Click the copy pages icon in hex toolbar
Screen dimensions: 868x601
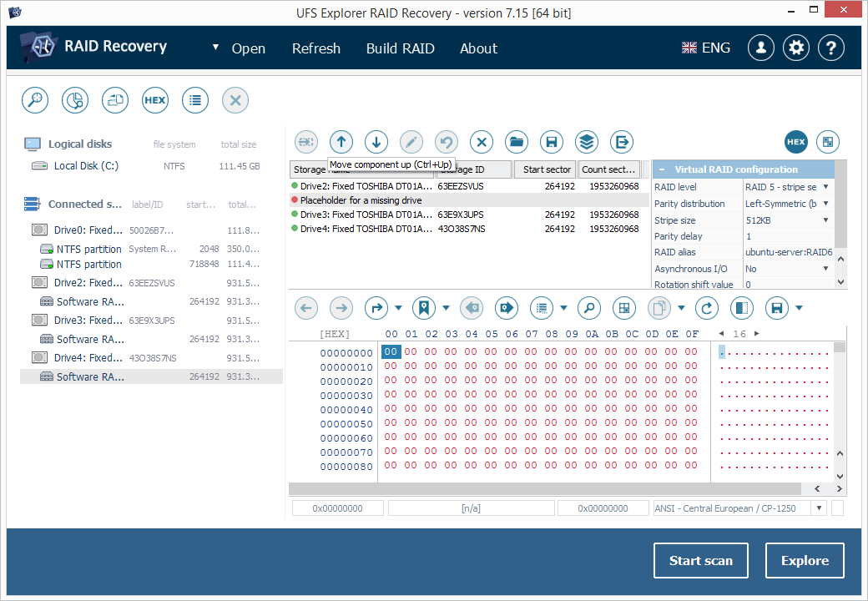pos(659,308)
